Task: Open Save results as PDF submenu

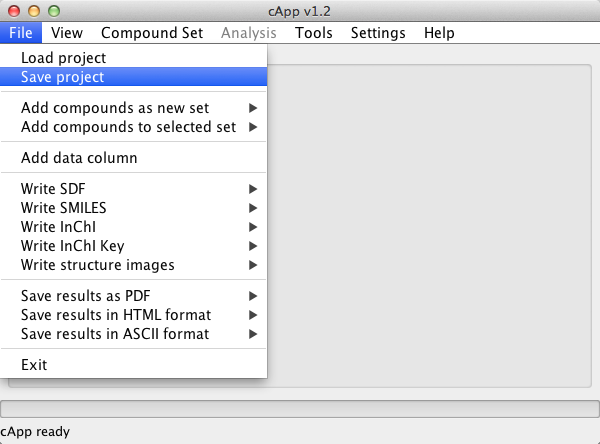Action: (x=133, y=296)
